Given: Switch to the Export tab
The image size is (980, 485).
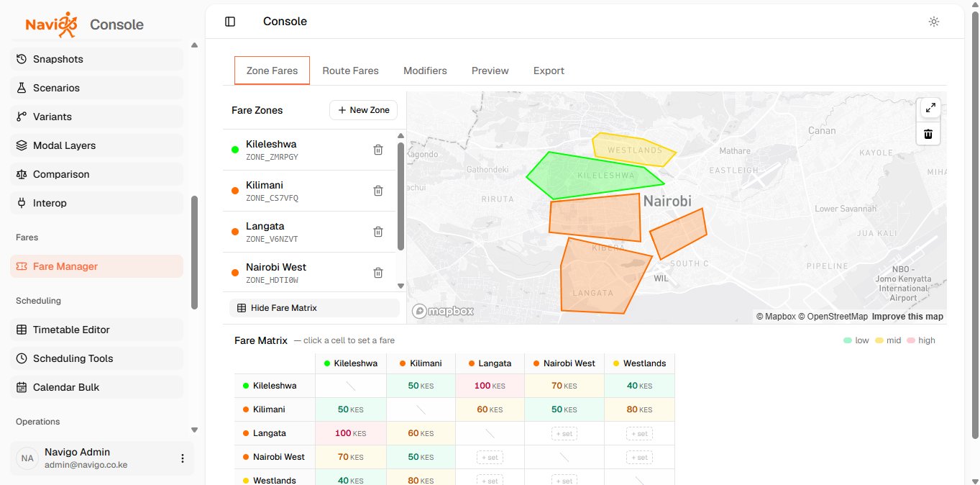Looking at the screenshot, I should coord(549,71).
